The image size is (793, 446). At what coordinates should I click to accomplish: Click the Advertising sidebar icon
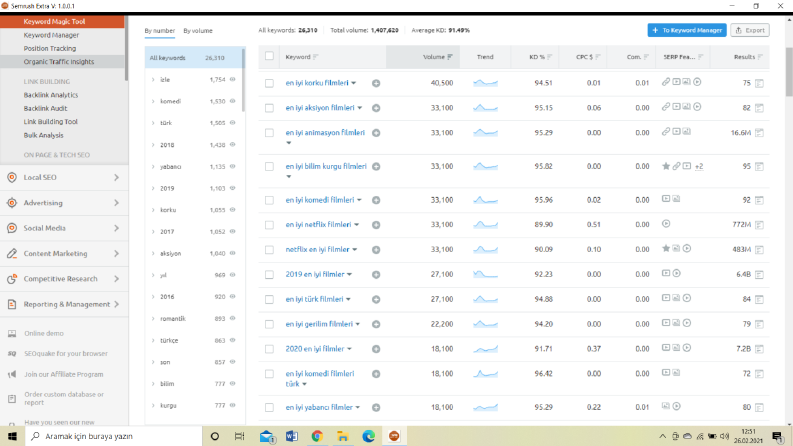coord(12,203)
